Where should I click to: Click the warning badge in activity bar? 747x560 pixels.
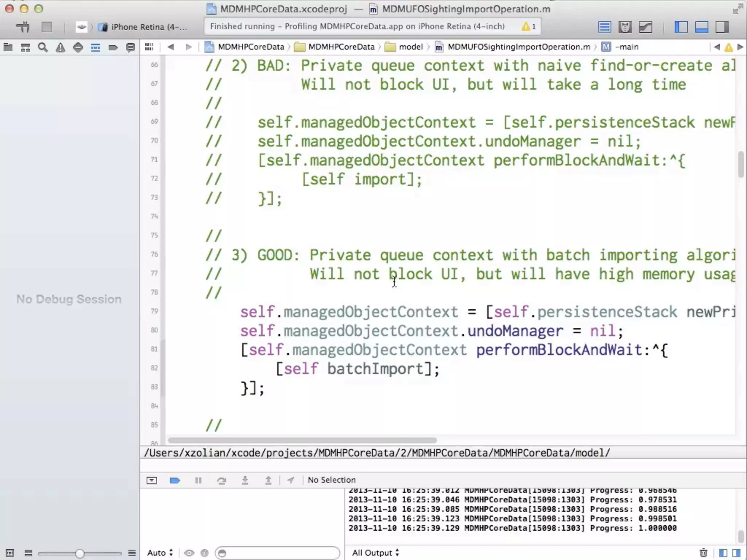(528, 27)
